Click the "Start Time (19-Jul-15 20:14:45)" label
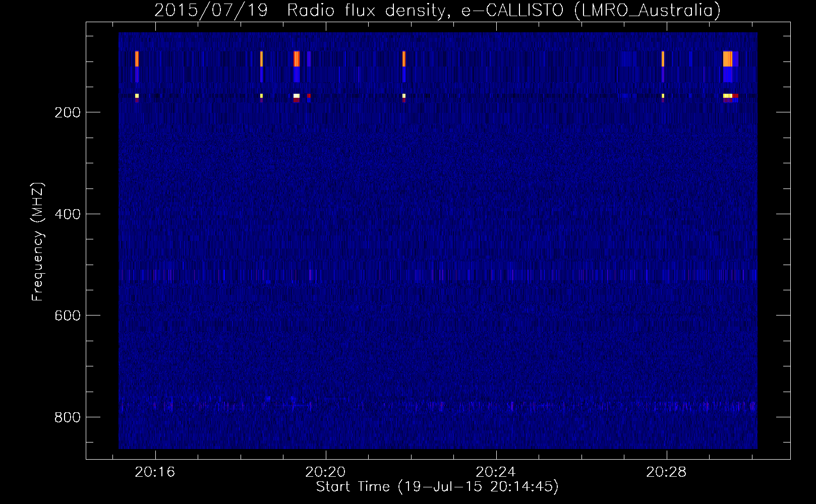Screen dimensions: 816x504 [437, 487]
